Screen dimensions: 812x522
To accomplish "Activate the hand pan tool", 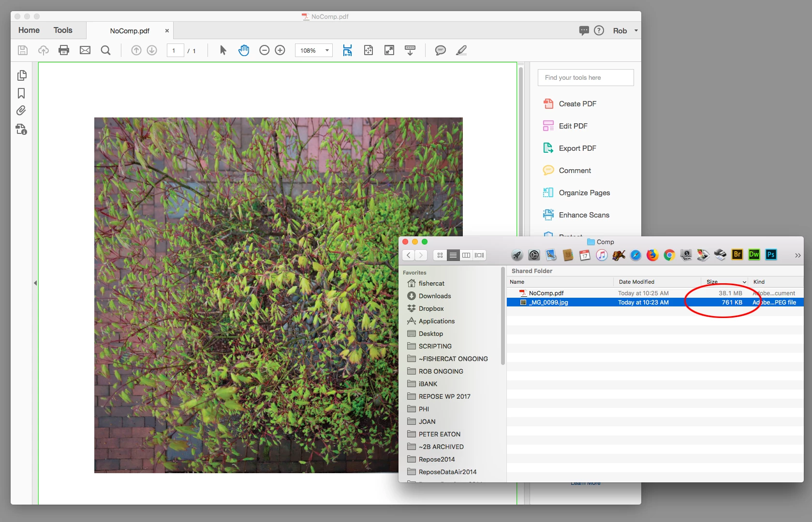I will (244, 50).
